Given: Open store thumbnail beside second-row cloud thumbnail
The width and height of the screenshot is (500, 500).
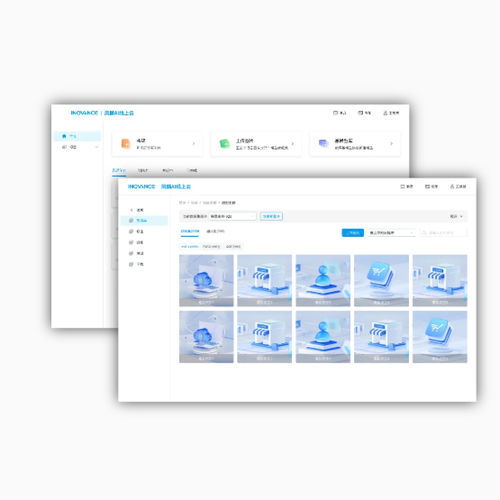Looking at the screenshot, I should 265,337.
